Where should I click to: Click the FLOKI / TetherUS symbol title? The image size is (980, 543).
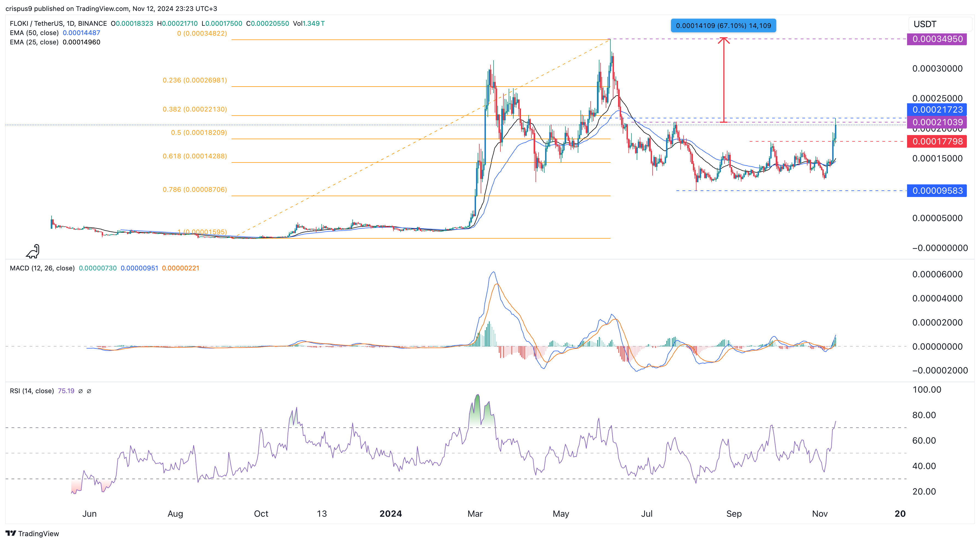point(58,23)
